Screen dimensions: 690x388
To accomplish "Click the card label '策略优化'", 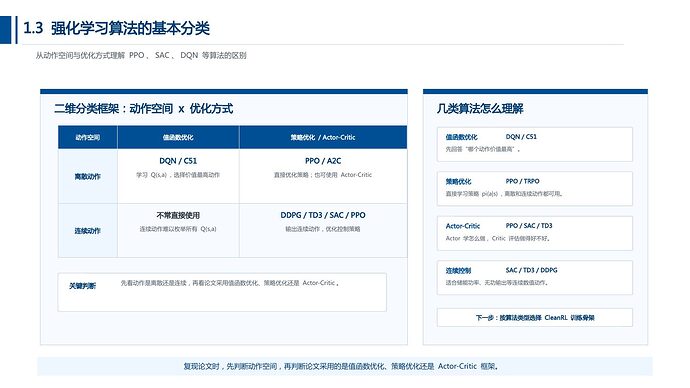I will [458, 182].
